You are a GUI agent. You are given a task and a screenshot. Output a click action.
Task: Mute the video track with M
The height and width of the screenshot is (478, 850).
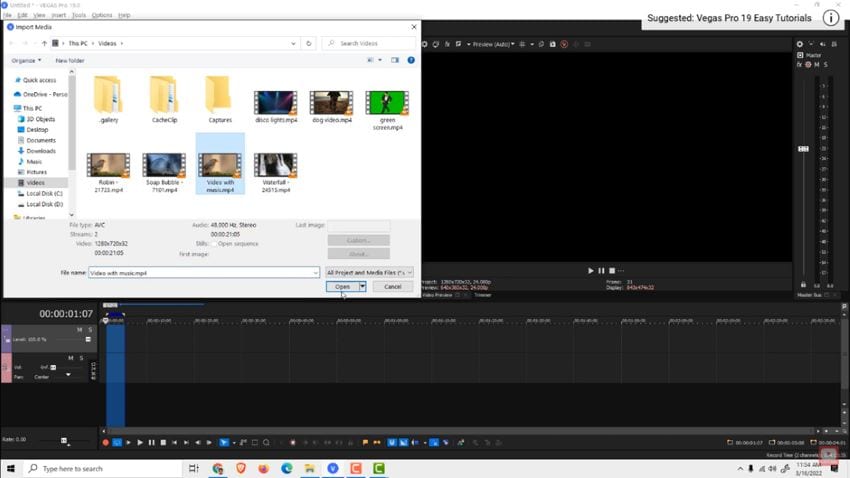(79, 330)
